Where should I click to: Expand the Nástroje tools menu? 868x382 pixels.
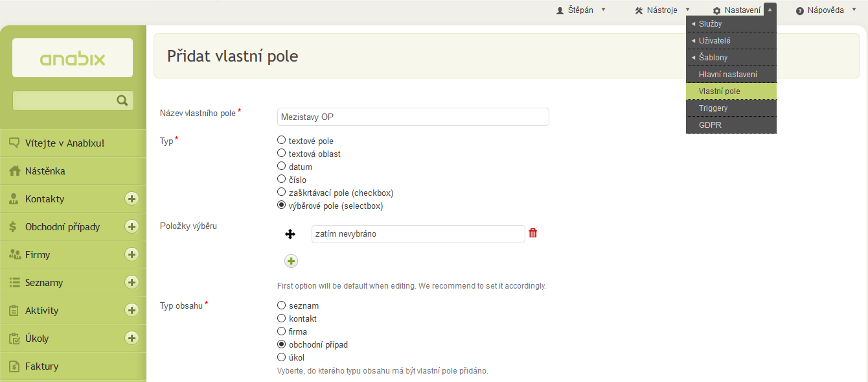pos(663,10)
